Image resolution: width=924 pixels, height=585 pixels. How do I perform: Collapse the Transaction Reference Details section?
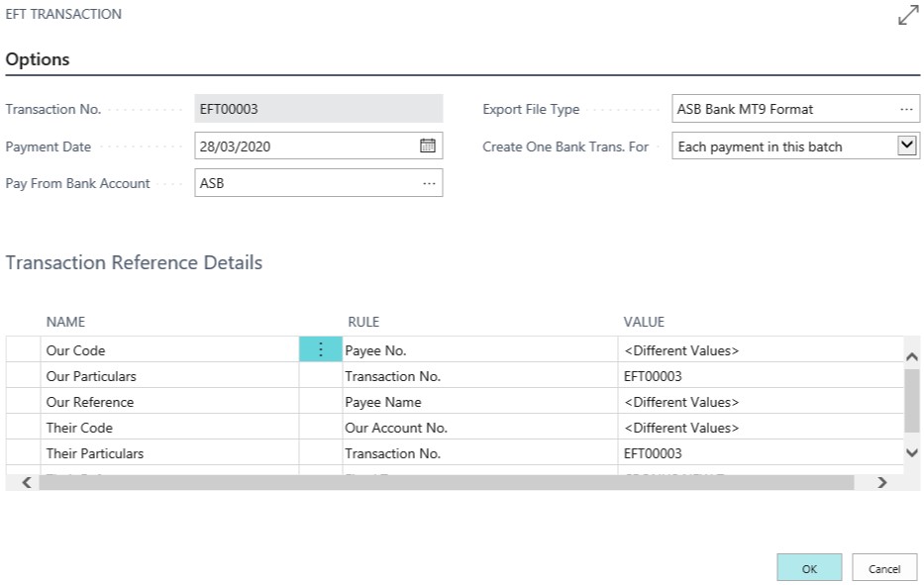[134, 262]
